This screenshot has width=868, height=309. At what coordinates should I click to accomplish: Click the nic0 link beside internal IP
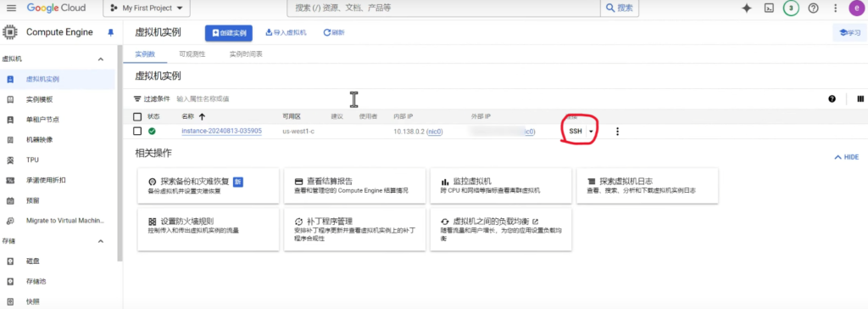[x=435, y=132]
